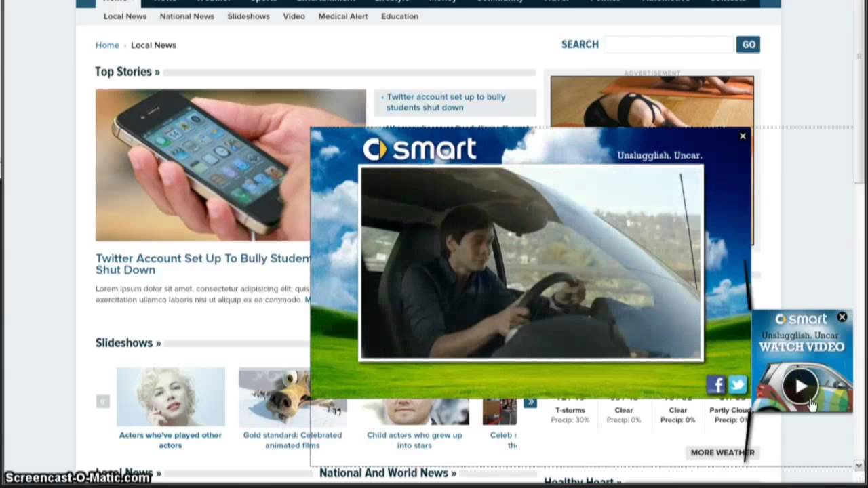Open the Medical Alert section
Image resolution: width=868 pixels, height=488 pixels.
tap(342, 16)
